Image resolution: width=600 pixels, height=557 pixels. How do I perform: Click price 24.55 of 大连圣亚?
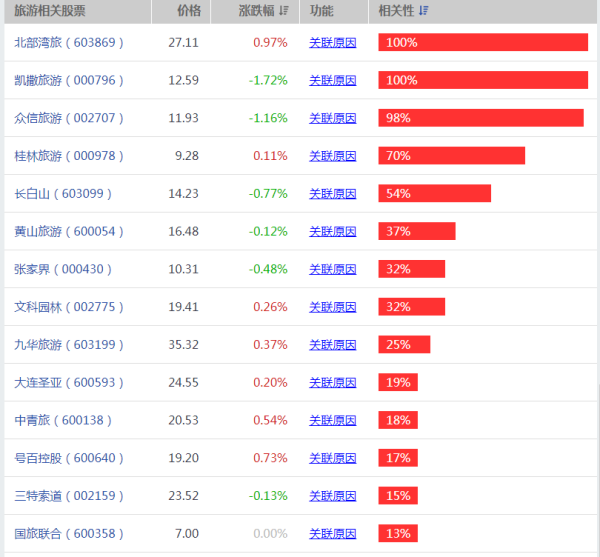184,383
